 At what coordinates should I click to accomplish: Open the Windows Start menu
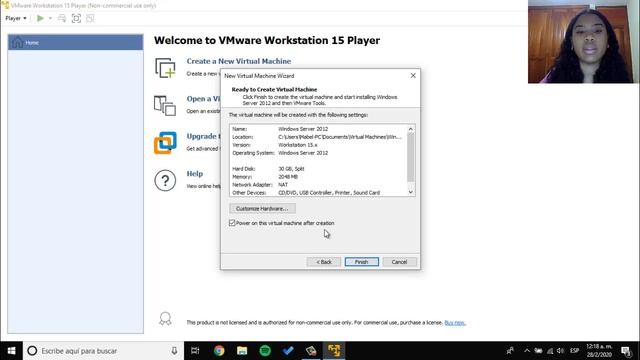11,351
